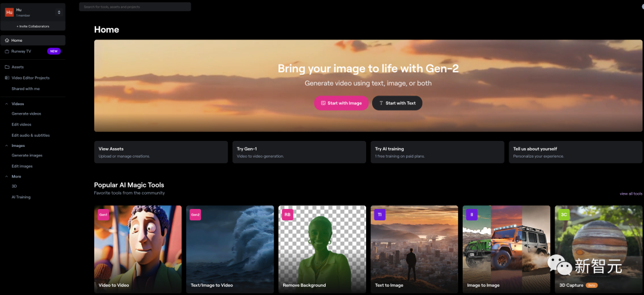The height and width of the screenshot is (295, 644).
Task: Collapse the Images section in the sidebar
Action: [x=7, y=146]
